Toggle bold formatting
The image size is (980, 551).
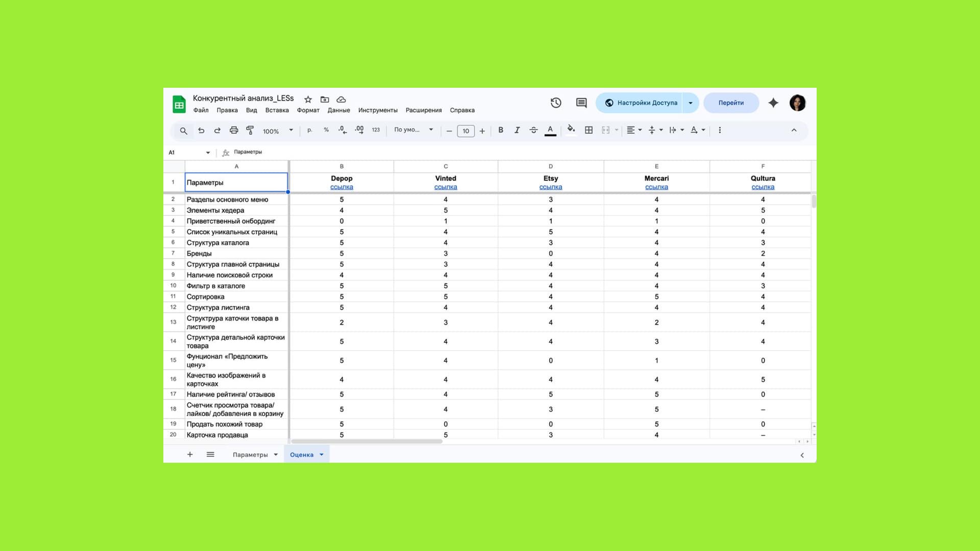(x=501, y=130)
